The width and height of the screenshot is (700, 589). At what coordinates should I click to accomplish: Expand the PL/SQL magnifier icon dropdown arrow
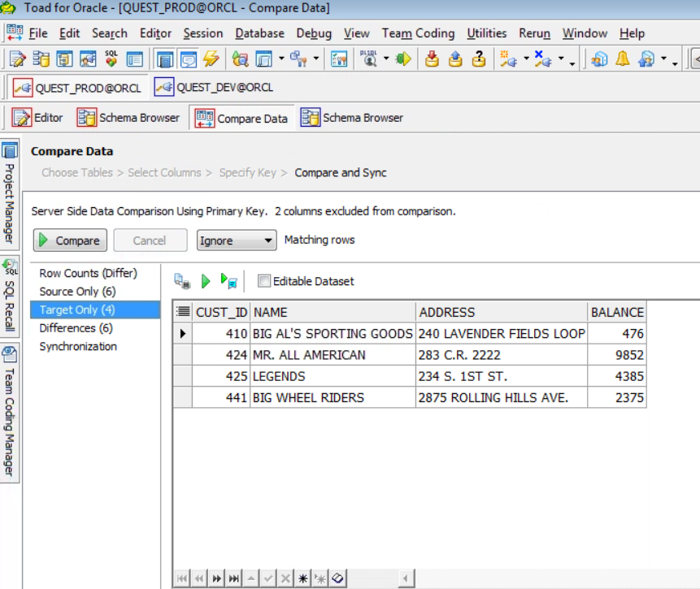(385, 58)
